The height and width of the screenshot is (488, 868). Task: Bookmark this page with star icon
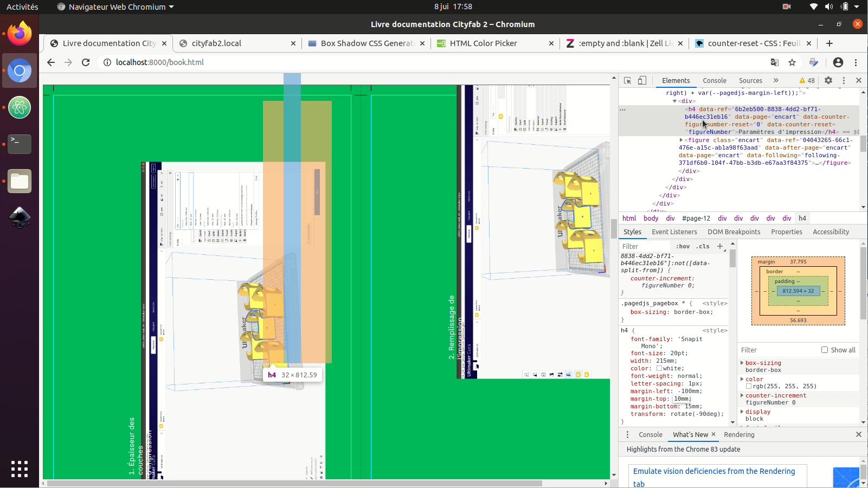tap(792, 62)
